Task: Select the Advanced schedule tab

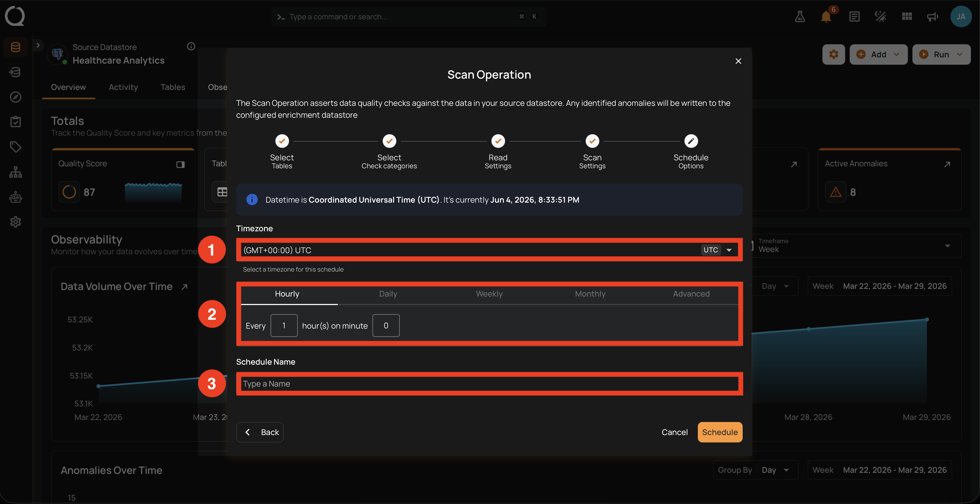Action: (691, 294)
